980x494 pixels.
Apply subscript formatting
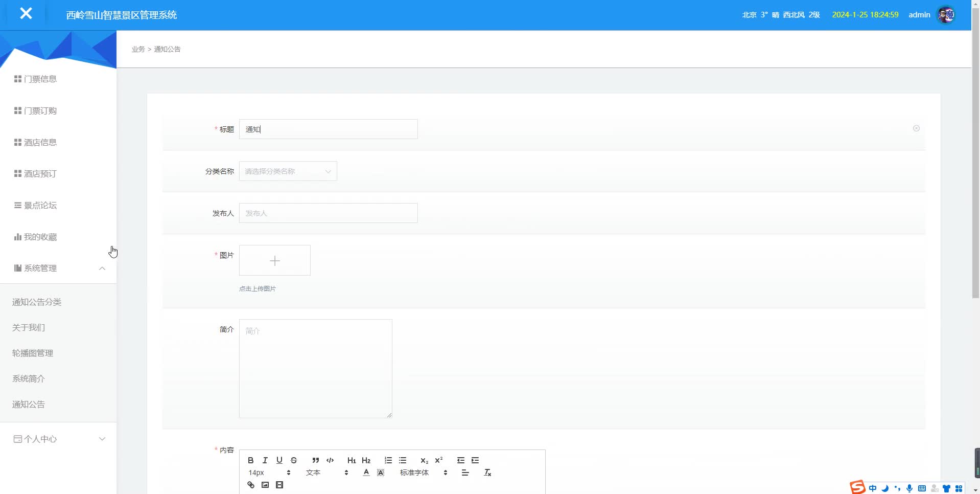point(424,460)
